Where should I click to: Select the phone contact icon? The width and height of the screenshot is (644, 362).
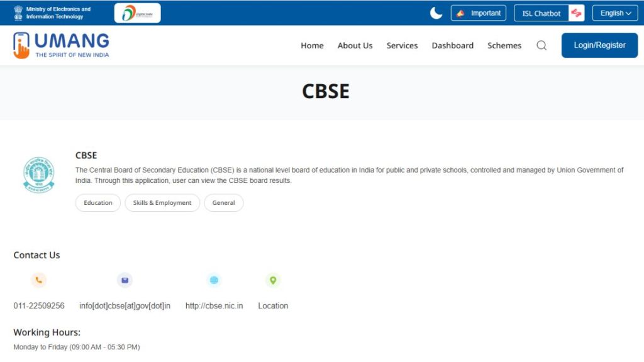[x=38, y=280]
